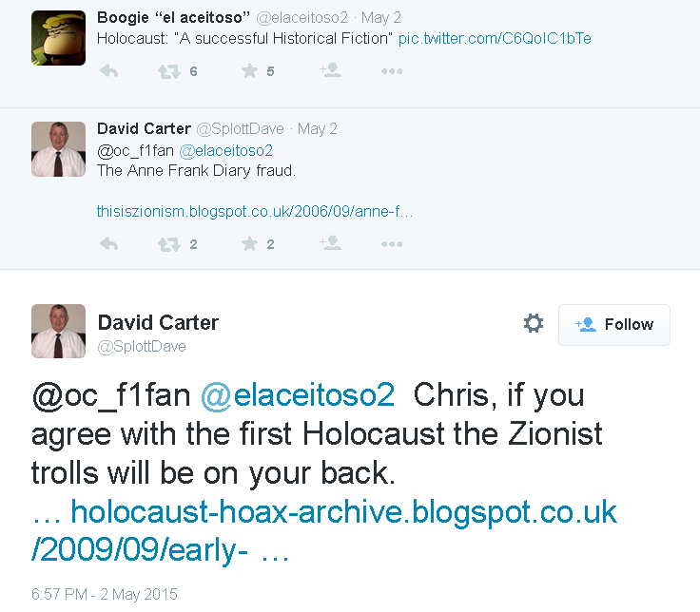This screenshot has width=700, height=612.
Task: Click Boogie's profile avatar thumbnail
Action: pyautogui.click(x=58, y=38)
